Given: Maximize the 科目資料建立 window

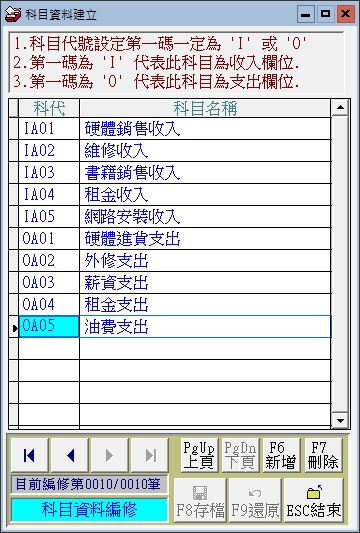Looking at the screenshot, I should [x=325, y=14].
